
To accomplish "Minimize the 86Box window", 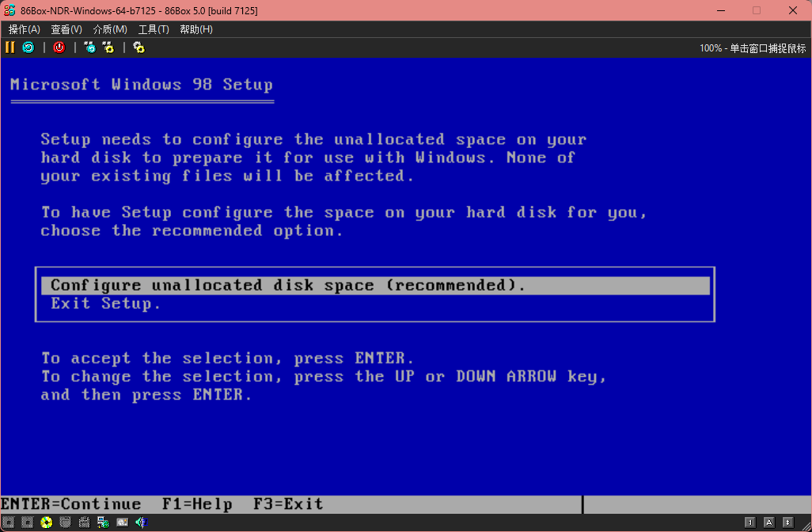I will (720, 10).
